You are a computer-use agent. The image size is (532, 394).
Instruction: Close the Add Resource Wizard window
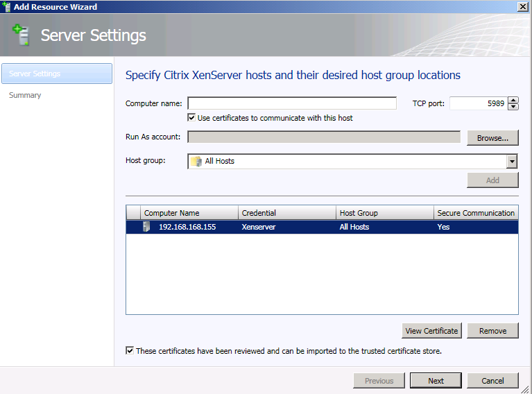tap(523, 7)
